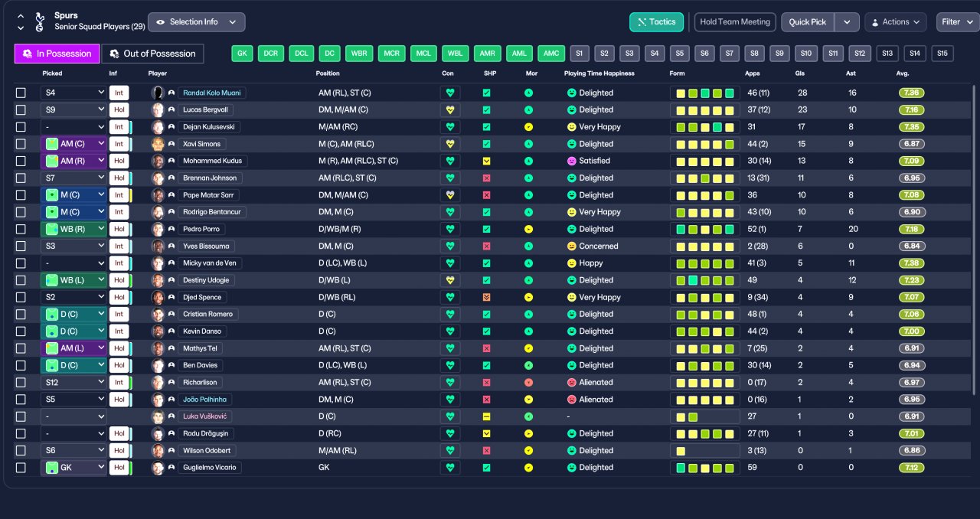Select the In Possession tab
The image size is (980, 519).
click(57, 54)
